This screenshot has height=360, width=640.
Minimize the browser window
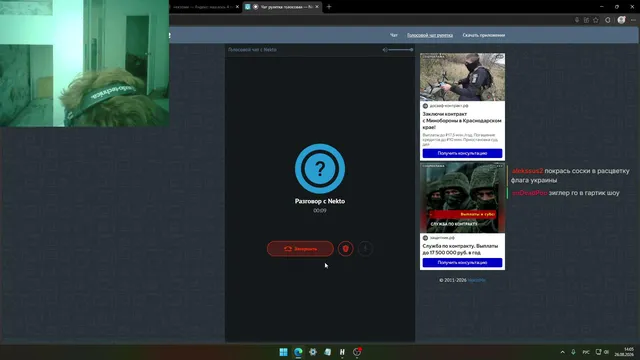tap(602, 7)
